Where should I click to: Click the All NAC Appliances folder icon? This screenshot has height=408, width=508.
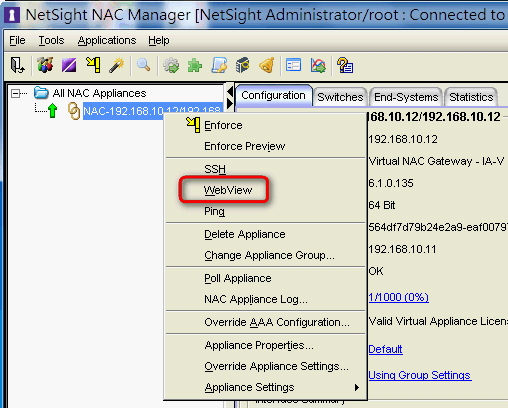(x=41, y=92)
